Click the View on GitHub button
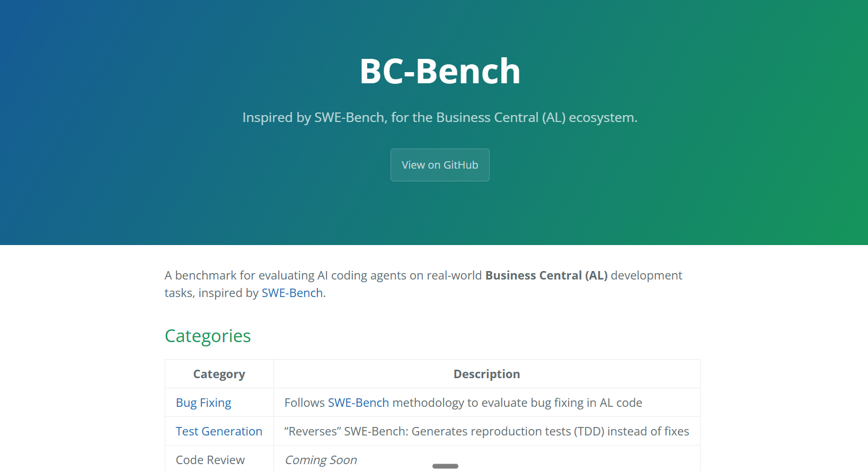868x471 pixels. [x=440, y=165]
